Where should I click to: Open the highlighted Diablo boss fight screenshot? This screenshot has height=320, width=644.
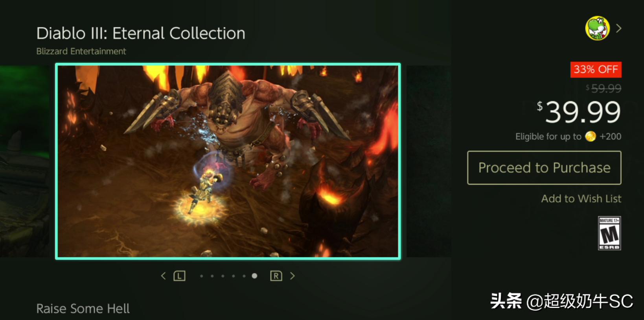point(228,161)
